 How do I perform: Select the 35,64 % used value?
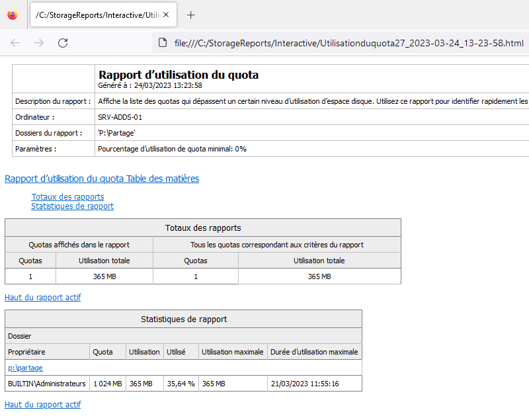click(x=181, y=384)
